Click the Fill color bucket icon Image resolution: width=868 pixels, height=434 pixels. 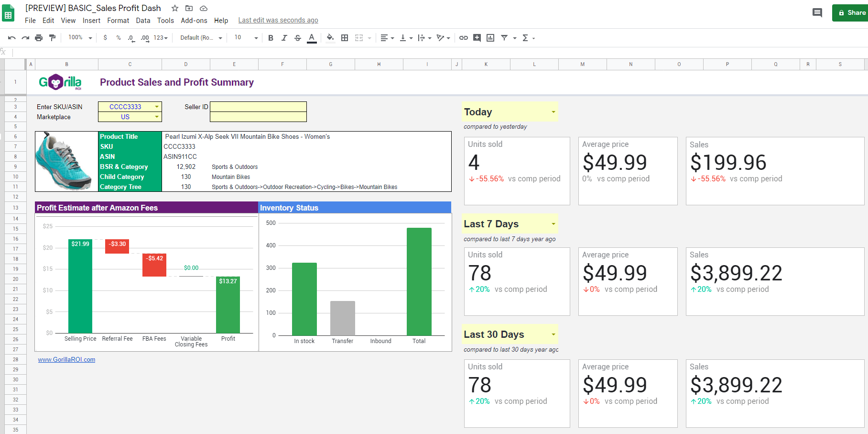pyautogui.click(x=330, y=38)
